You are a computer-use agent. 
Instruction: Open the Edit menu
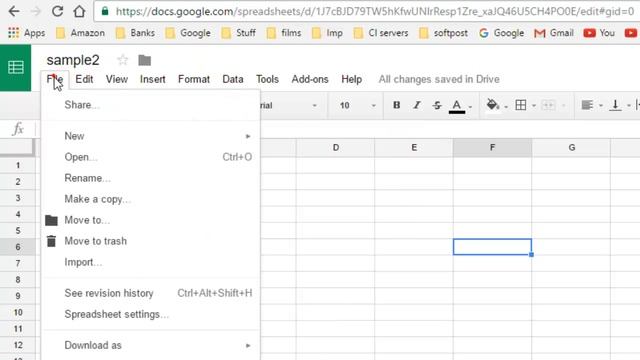84,79
